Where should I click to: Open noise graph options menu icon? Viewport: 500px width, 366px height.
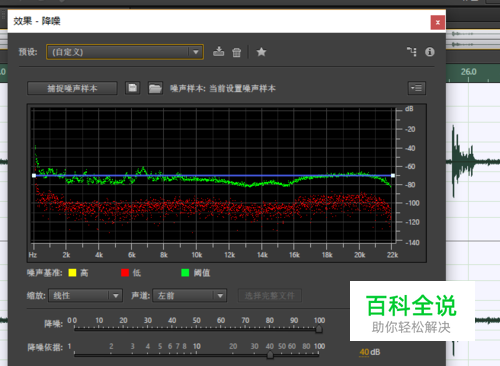pos(417,88)
